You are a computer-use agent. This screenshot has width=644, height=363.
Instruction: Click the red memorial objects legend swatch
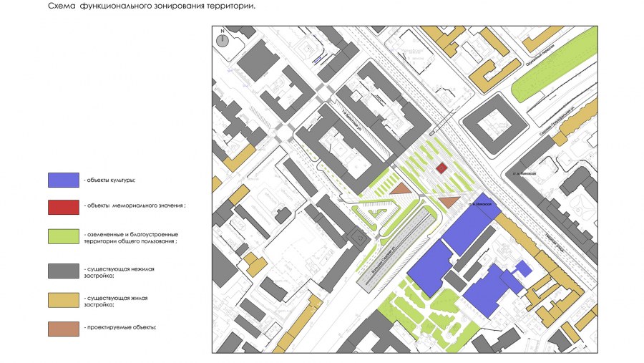[x=63, y=207]
